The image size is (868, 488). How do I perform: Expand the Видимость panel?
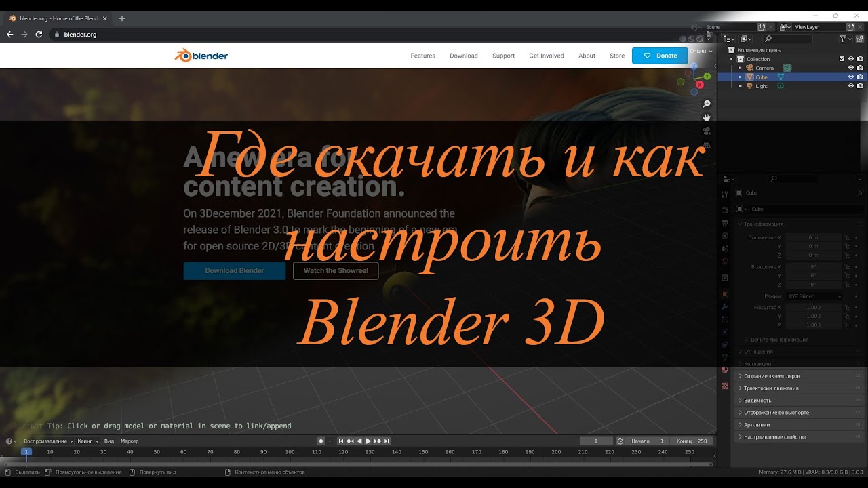pos(800,401)
